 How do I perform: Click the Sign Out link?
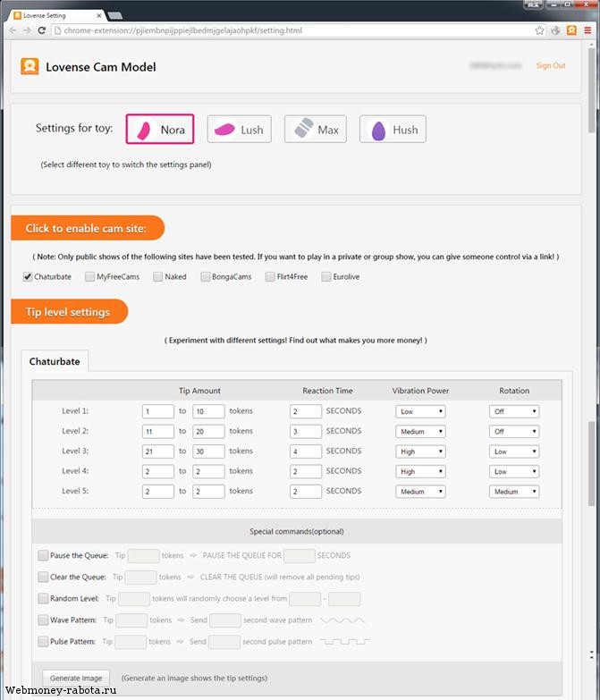coord(551,65)
